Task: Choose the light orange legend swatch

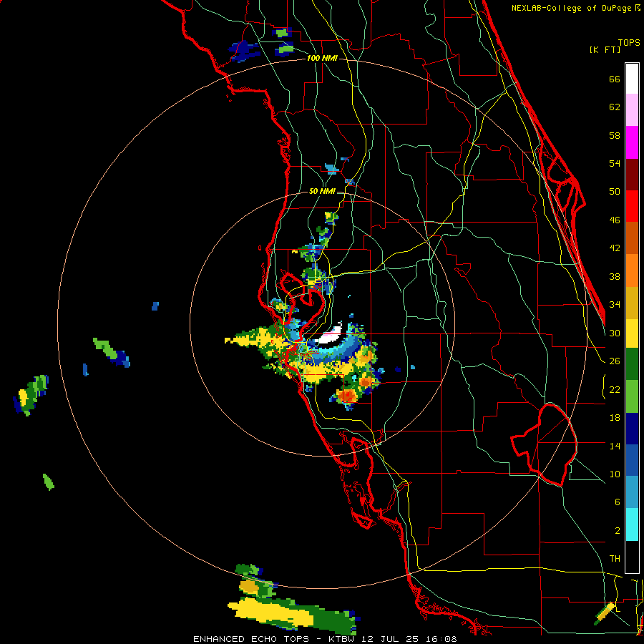Action: coord(632,270)
